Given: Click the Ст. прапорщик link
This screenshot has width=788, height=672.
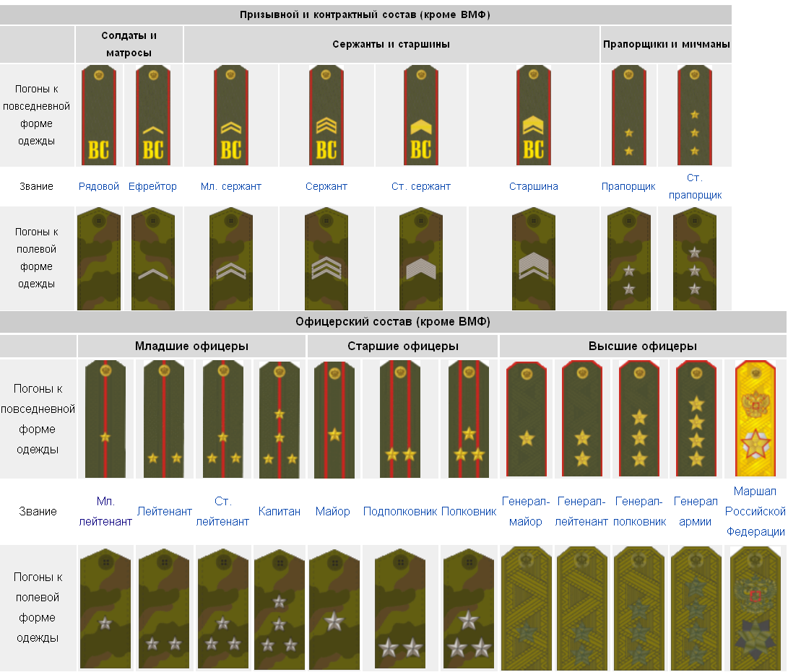Looking at the screenshot, I should point(695,186).
